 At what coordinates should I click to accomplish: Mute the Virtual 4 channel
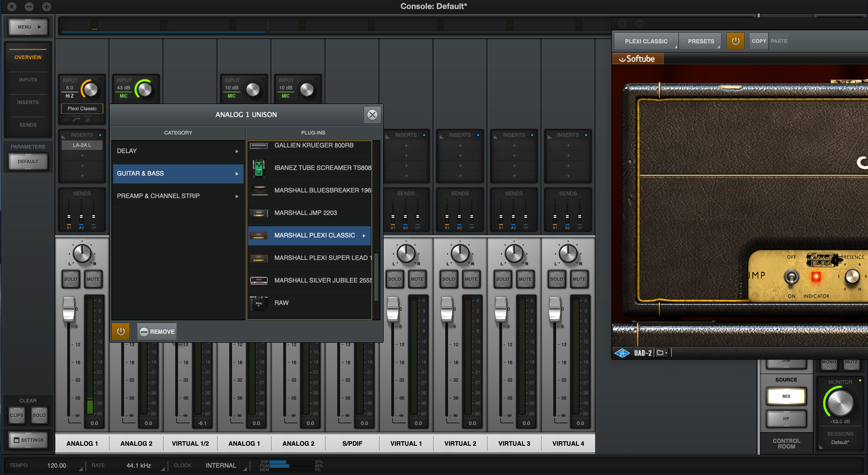click(579, 279)
